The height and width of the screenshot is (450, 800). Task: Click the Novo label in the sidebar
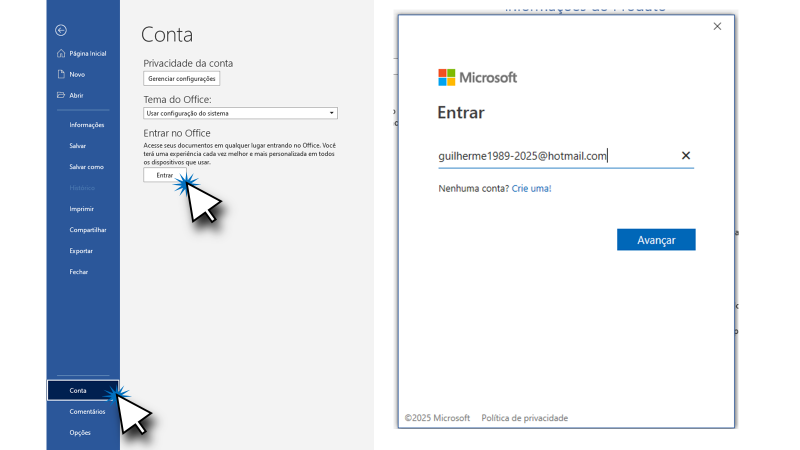pos(77,74)
